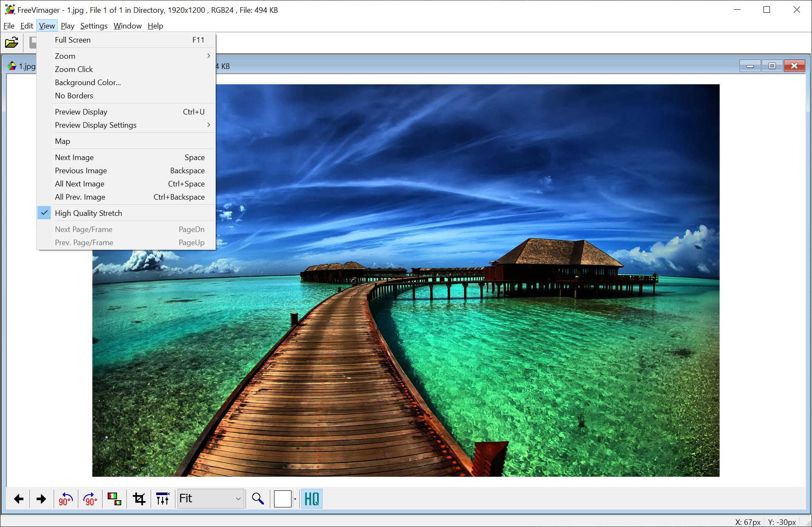Select Full Screen from View menu

point(73,40)
